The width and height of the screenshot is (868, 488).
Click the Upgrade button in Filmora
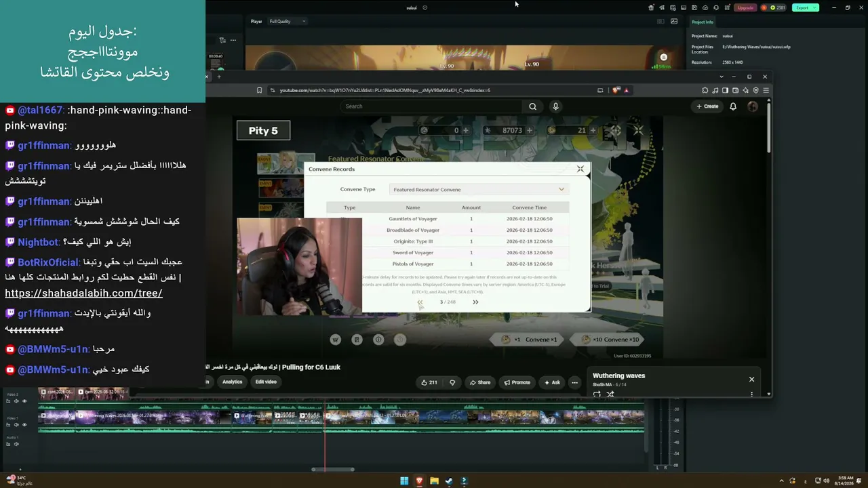point(745,7)
